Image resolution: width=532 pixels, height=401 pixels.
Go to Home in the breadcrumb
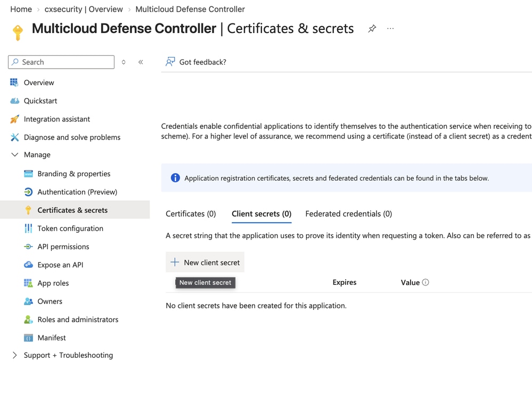[x=21, y=9]
